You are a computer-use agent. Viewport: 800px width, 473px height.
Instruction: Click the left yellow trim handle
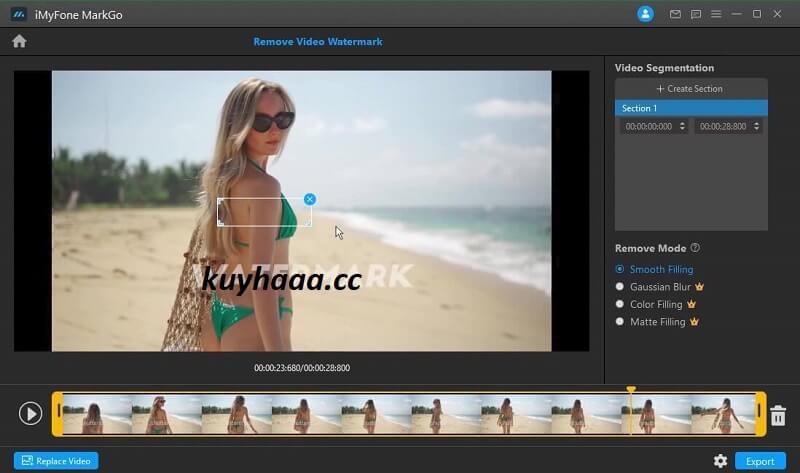tap(57, 413)
